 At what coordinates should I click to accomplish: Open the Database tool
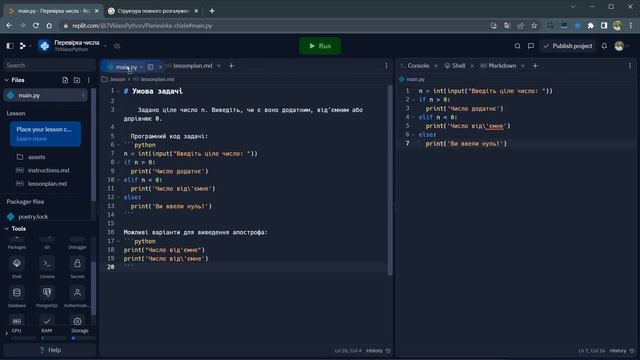[x=17, y=296]
